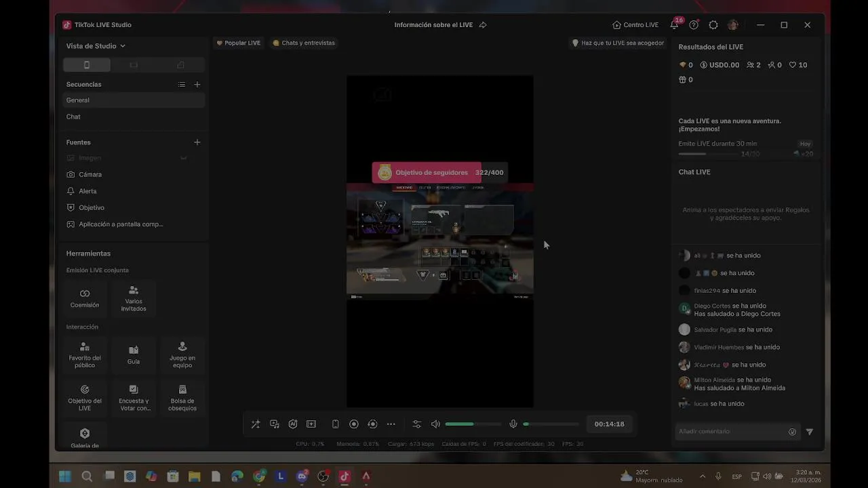Open the audio mixer settings icon

click(417, 424)
